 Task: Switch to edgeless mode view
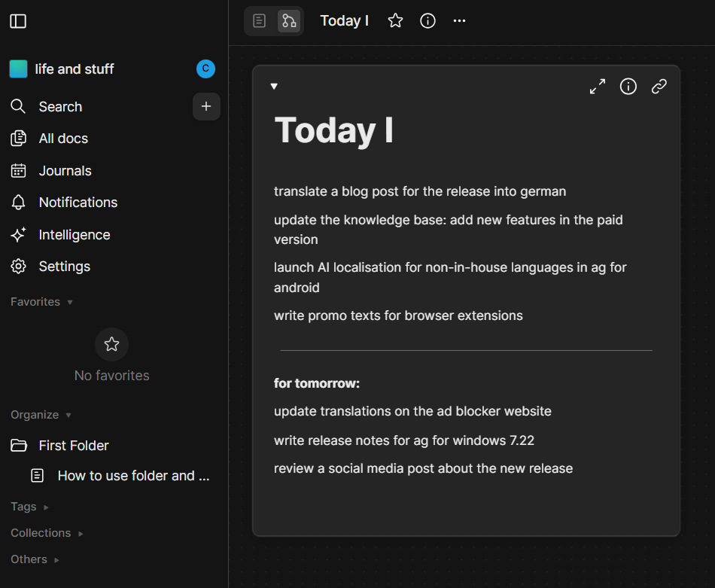289,21
